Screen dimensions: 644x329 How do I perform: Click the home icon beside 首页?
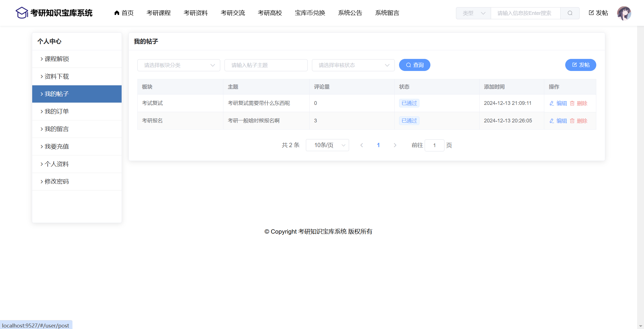(x=117, y=13)
